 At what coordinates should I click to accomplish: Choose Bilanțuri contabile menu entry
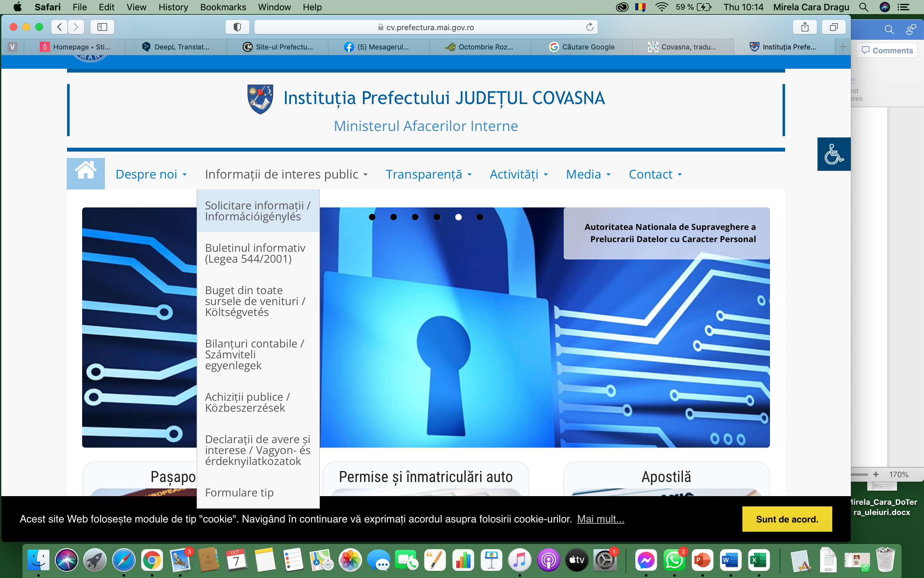[x=258, y=354]
